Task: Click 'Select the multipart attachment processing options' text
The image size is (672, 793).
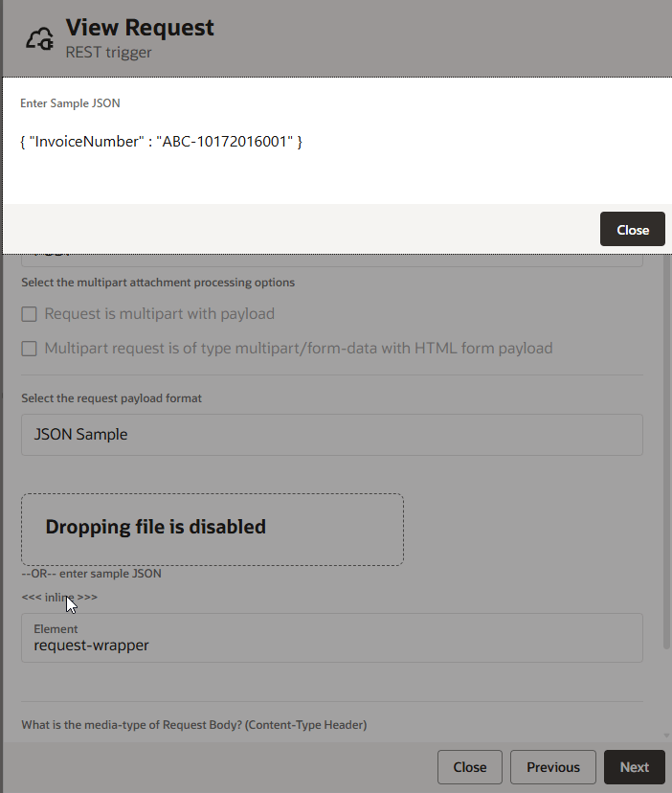Action: pyautogui.click(x=158, y=283)
